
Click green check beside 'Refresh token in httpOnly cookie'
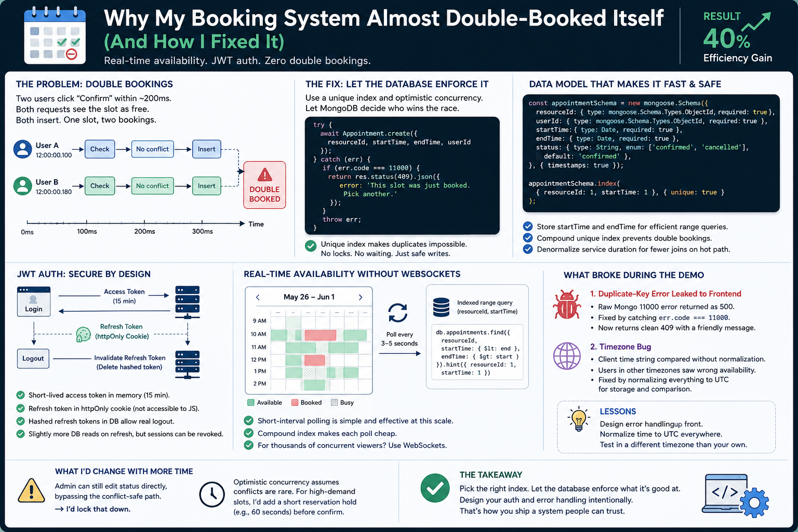tap(21, 408)
